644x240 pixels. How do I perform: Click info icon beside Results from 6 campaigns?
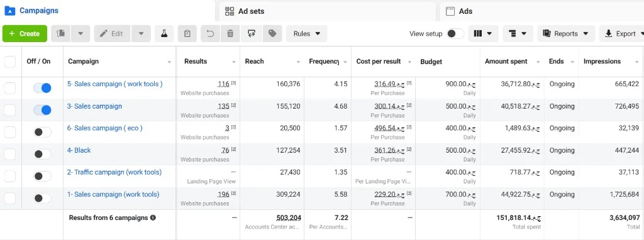point(153,217)
